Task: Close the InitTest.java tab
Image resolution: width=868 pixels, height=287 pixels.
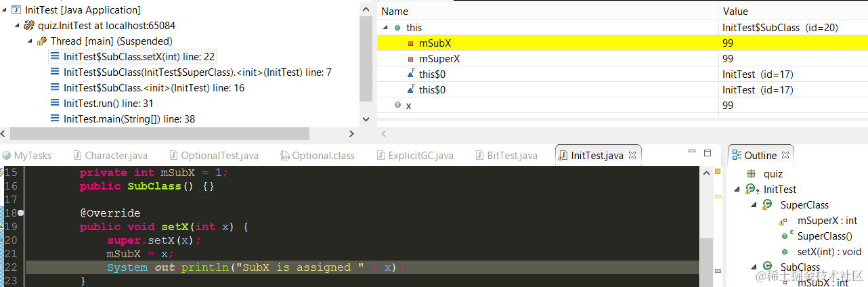Action: pyautogui.click(x=633, y=155)
